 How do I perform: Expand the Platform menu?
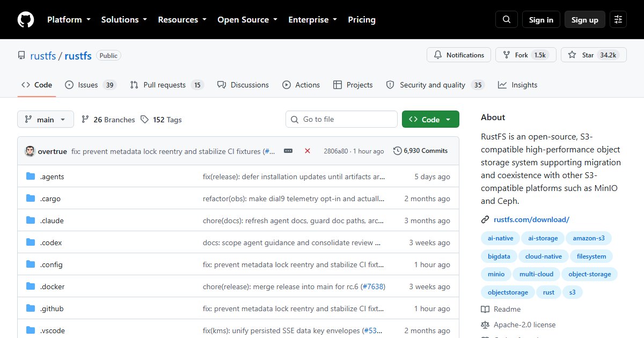tap(68, 20)
